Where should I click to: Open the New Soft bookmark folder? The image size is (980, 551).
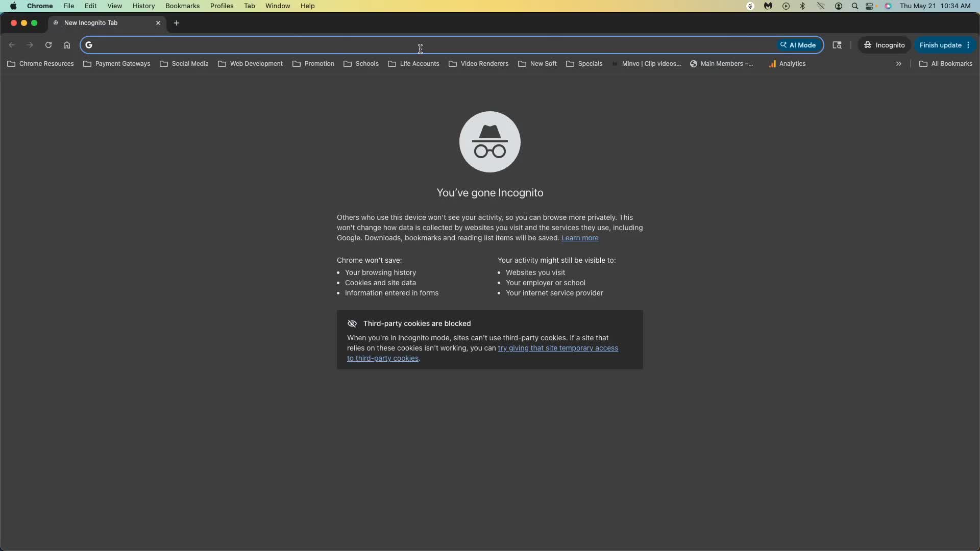pos(537,64)
